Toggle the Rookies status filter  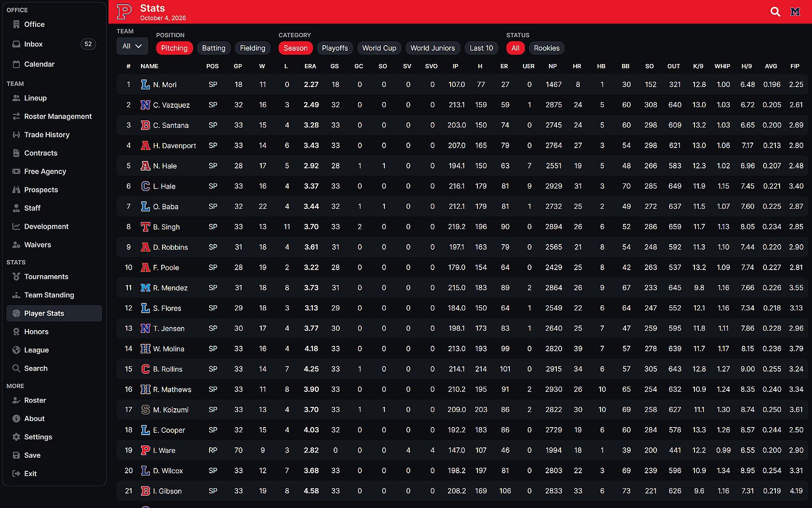547,48
